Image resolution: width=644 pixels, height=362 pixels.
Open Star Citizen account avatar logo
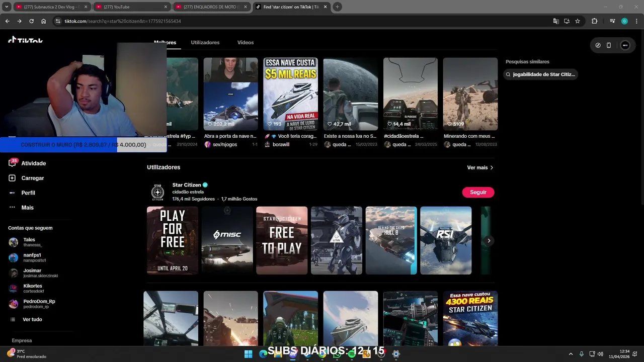coord(157,192)
